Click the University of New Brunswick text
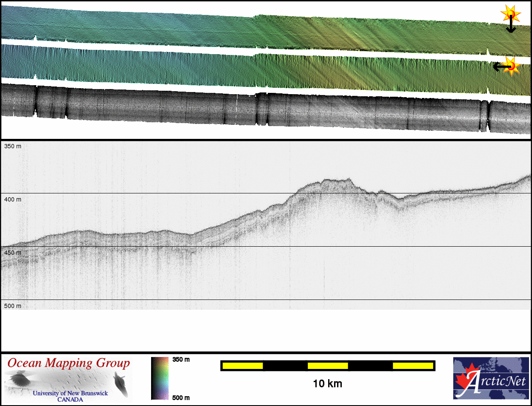532x406 pixels. point(70,393)
